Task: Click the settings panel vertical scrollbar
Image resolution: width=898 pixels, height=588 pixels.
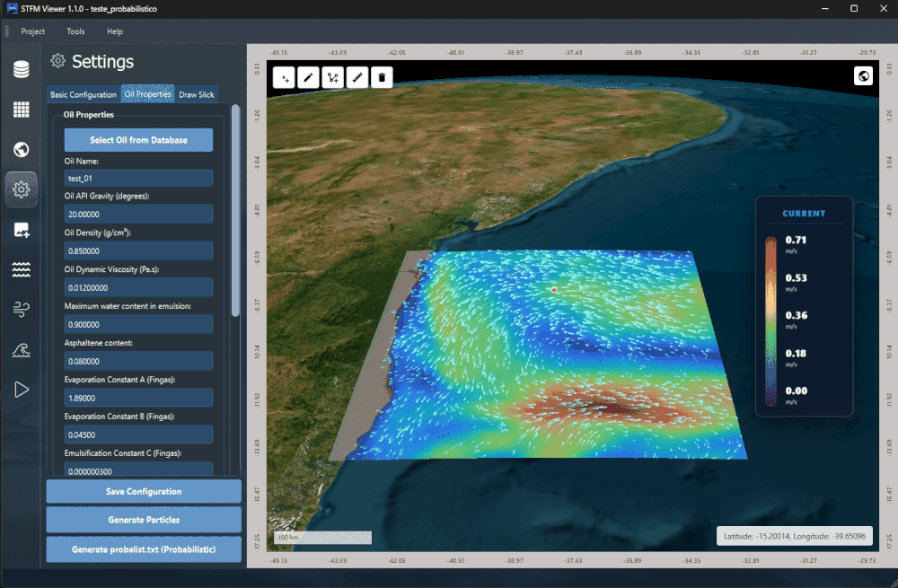Action: 235,210
